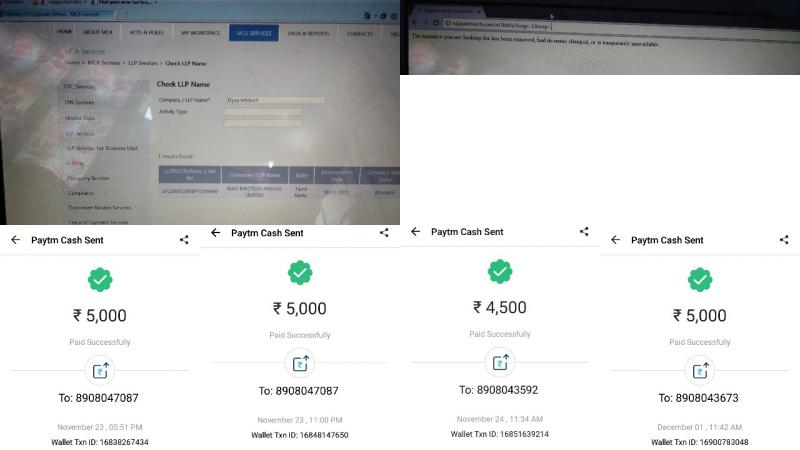Select ACTS & RULES in navigation bar
This screenshot has height=450, width=800.
click(x=147, y=33)
